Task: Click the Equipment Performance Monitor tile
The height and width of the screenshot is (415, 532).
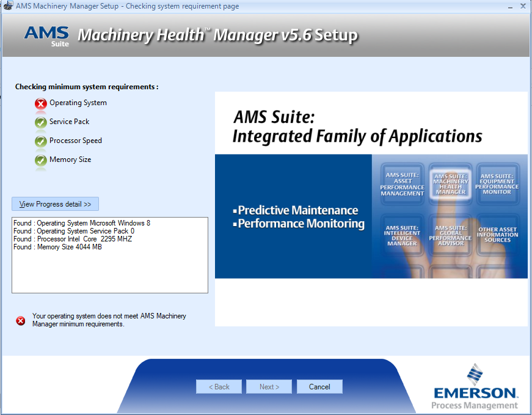Action: pos(497,184)
